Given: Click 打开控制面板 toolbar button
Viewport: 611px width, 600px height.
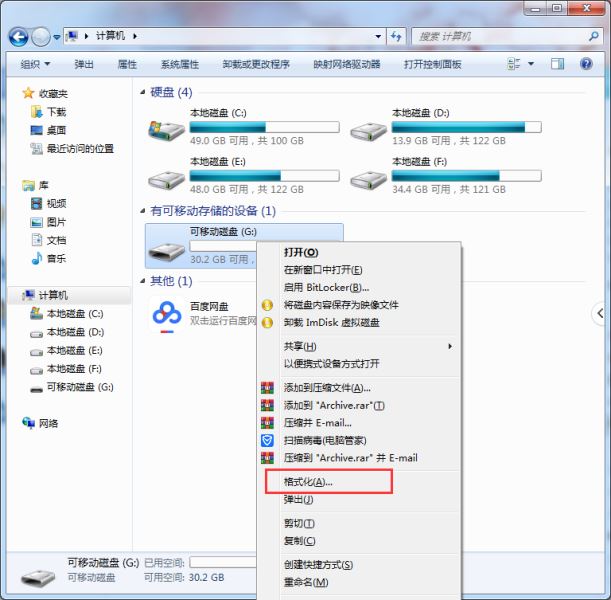Looking at the screenshot, I should (433, 64).
